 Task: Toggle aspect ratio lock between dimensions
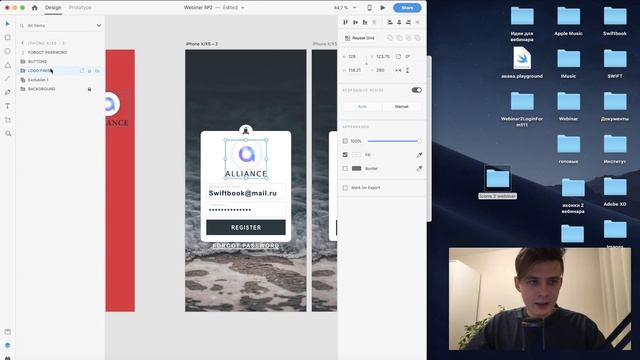point(366,63)
